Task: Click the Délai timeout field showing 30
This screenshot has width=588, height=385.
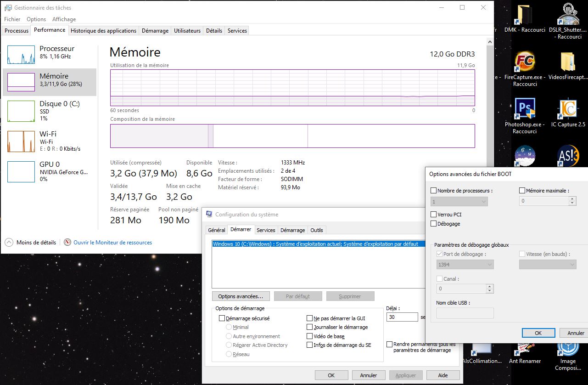Action: point(403,317)
